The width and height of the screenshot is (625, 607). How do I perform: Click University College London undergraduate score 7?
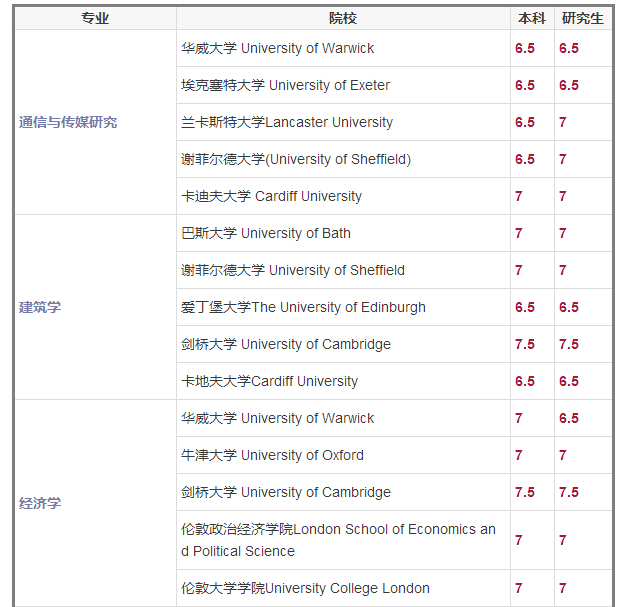(519, 588)
